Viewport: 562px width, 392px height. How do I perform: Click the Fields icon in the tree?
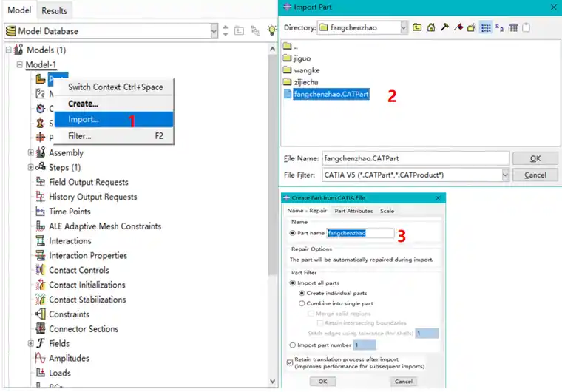(41, 343)
